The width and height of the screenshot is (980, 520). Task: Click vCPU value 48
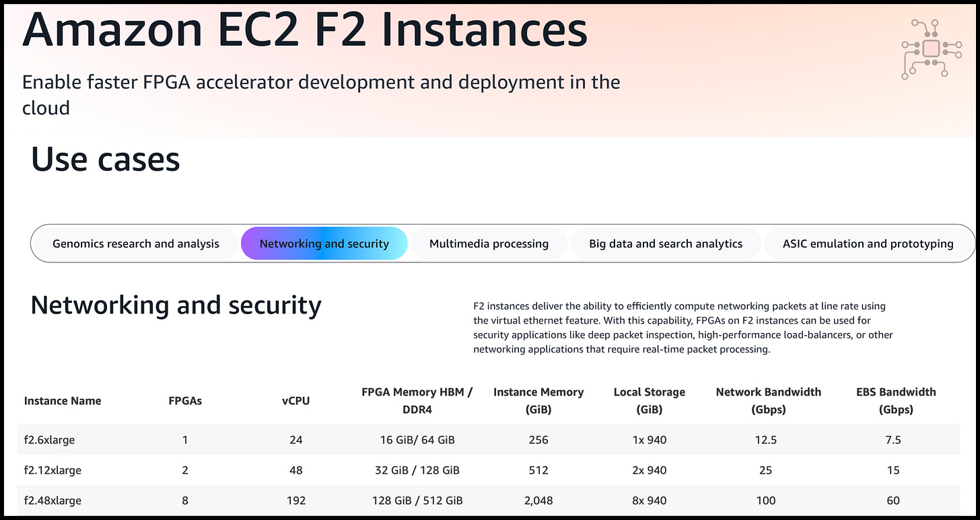tap(296, 470)
